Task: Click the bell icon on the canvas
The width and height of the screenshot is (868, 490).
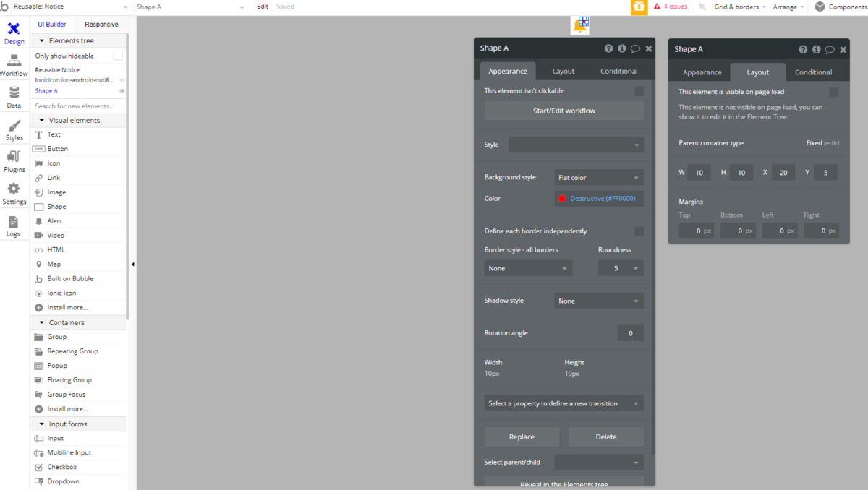Action: (579, 26)
